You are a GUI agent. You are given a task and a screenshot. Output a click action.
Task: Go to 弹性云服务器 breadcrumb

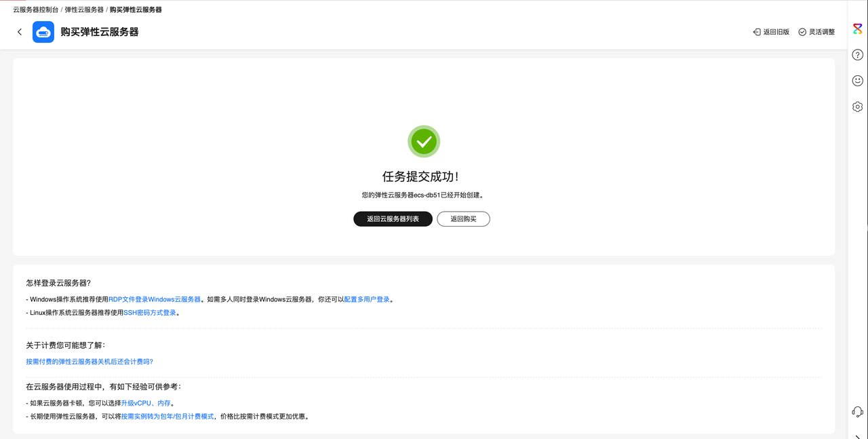tap(85, 10)
